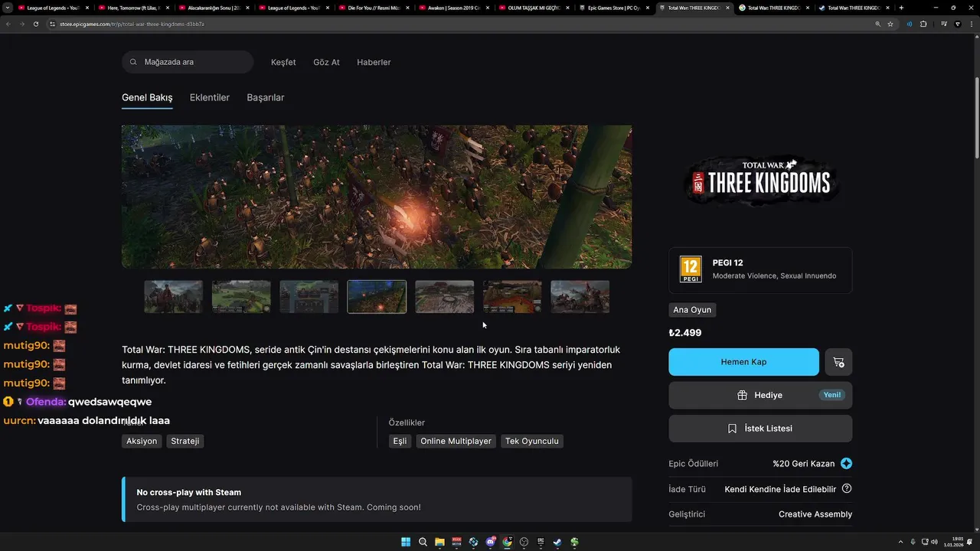
Task: Switch to Başarılar tab
Action: pyautogui.click(x=266, y=98)
